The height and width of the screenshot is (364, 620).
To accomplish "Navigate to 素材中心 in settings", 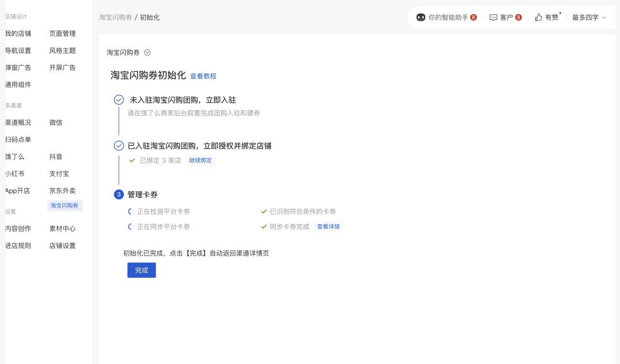I will (62, 229).
